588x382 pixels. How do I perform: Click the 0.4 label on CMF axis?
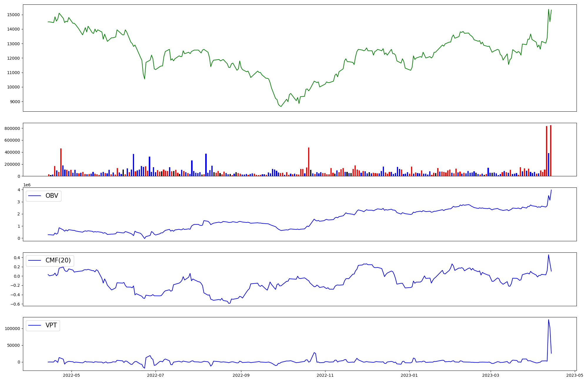17,258
